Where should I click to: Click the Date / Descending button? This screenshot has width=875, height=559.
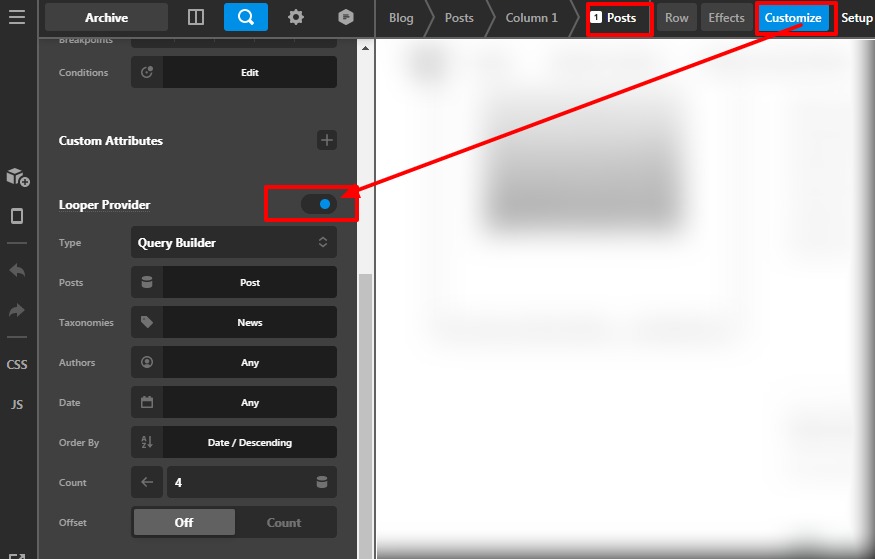pos(249,442)
